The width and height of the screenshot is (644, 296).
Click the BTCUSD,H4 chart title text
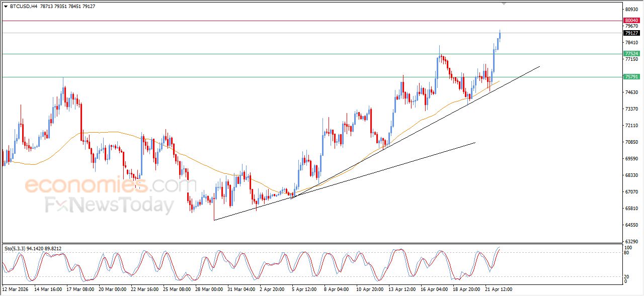tap(23, 7)
